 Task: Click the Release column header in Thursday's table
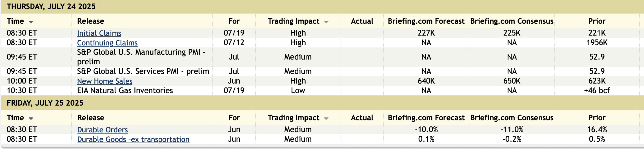(91, 21)
